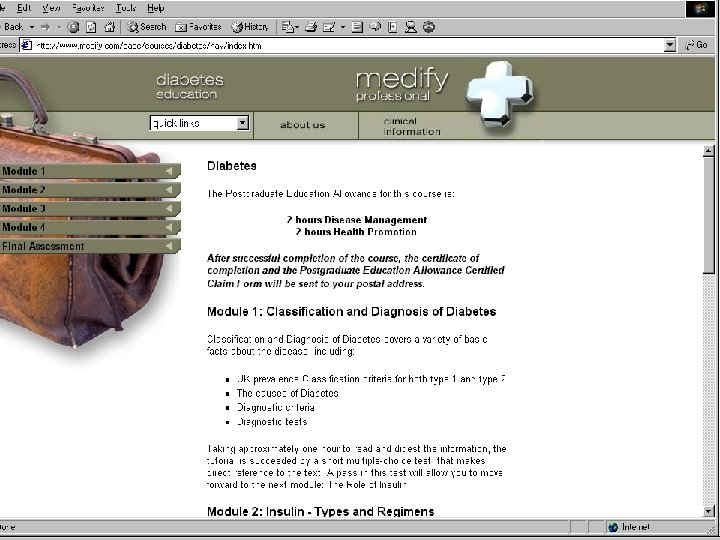720x540 pixels.
Task: Click inside the address bar URL field
Action: tap(349, 45)
